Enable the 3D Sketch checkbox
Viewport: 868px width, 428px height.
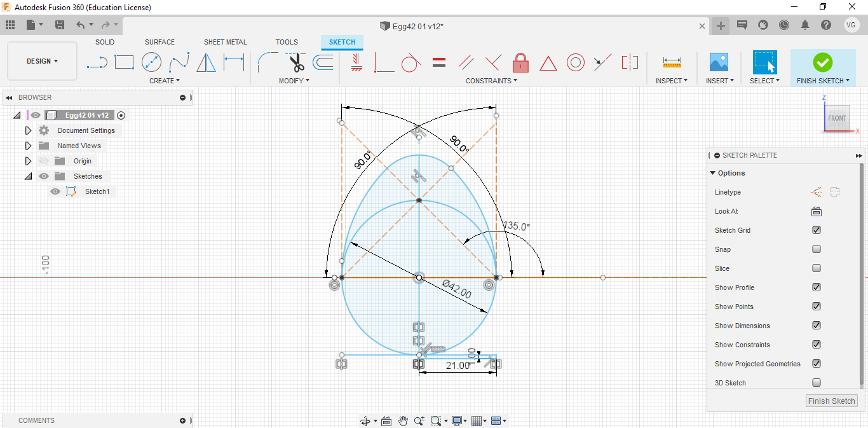click(817, 383)
